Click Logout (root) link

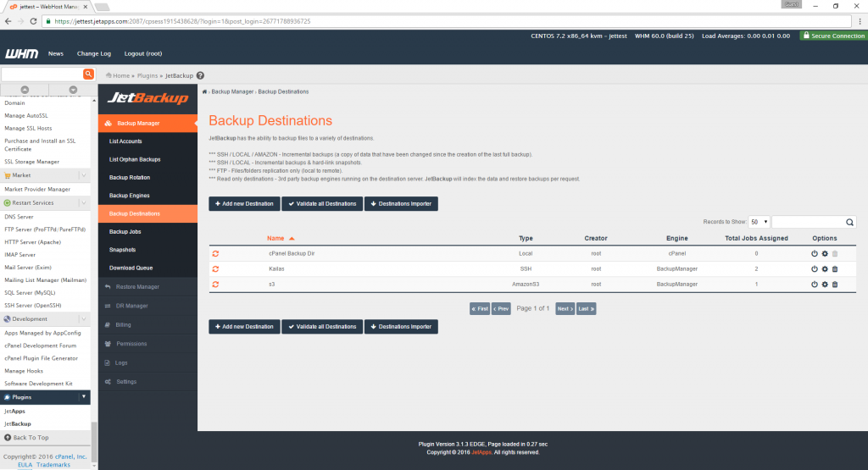coord(142,53)
